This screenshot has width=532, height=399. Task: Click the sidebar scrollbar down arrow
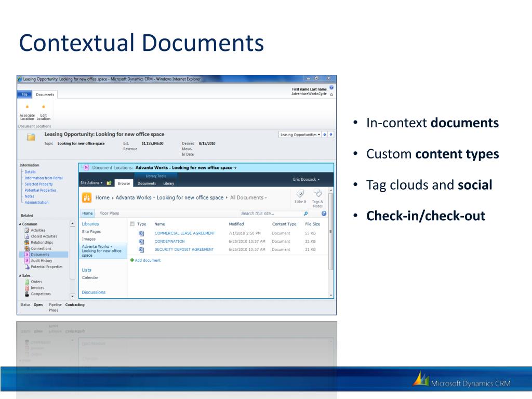pyautogui.click(x=72, y=296)
